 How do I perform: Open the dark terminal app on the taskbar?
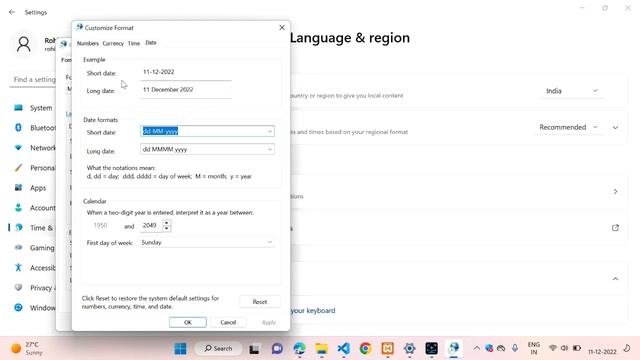coord(431,349)
